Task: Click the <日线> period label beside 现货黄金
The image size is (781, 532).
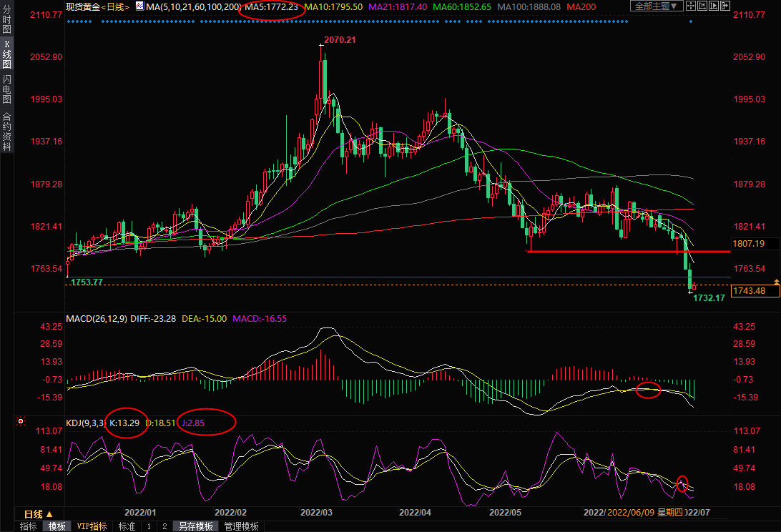Action: coord(114,6)
